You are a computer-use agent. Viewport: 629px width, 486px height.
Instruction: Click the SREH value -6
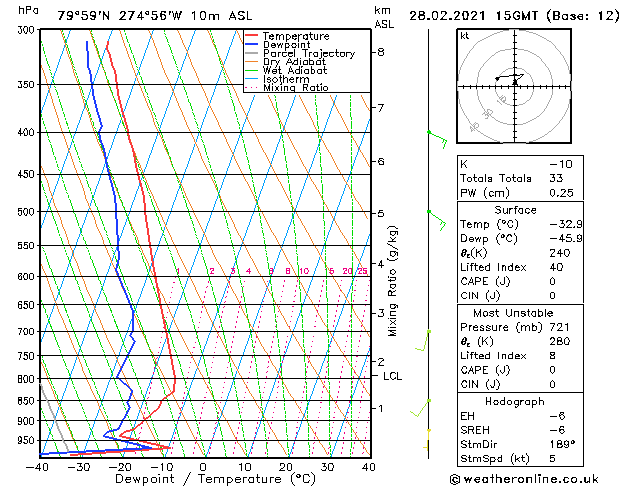point(557,430)
